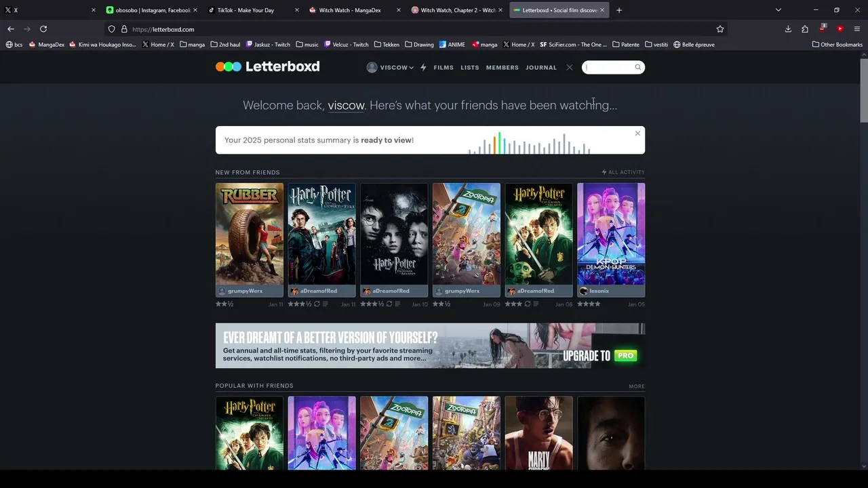Screen dimensions: 868x488
Task: Open the Kimi wa Houkago Inso... bookmark
Action: pos(103,45)
